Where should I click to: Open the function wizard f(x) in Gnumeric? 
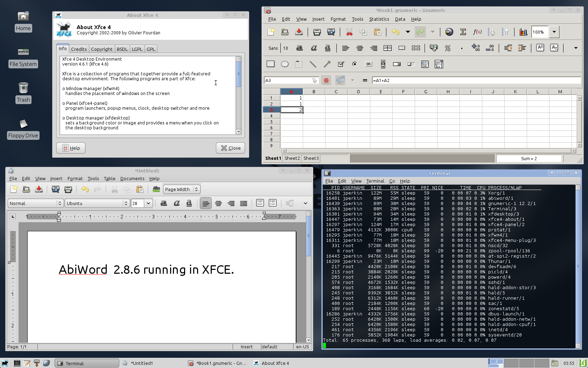click(477, 32)
